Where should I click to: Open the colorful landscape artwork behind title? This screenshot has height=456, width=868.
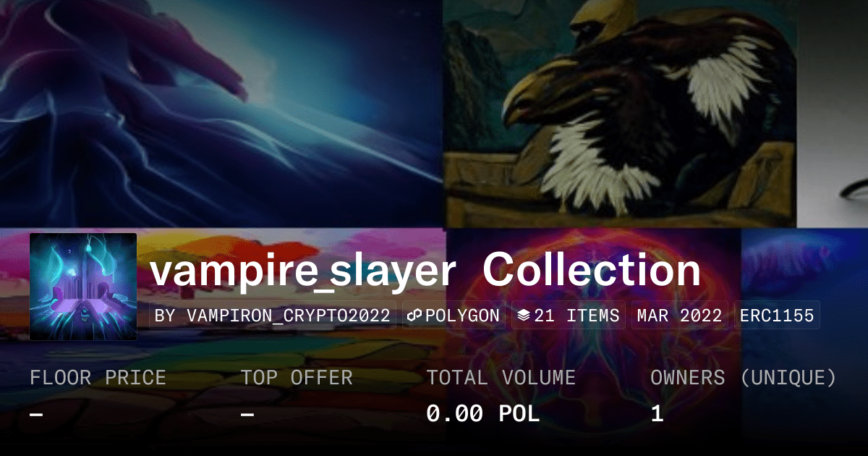pyautogui.click(x=223, y=342)
